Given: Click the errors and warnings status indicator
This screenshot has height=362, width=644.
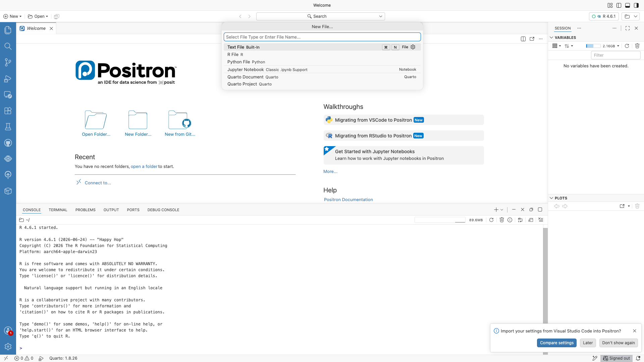Looking at the screenshot, I should [24, 358].
